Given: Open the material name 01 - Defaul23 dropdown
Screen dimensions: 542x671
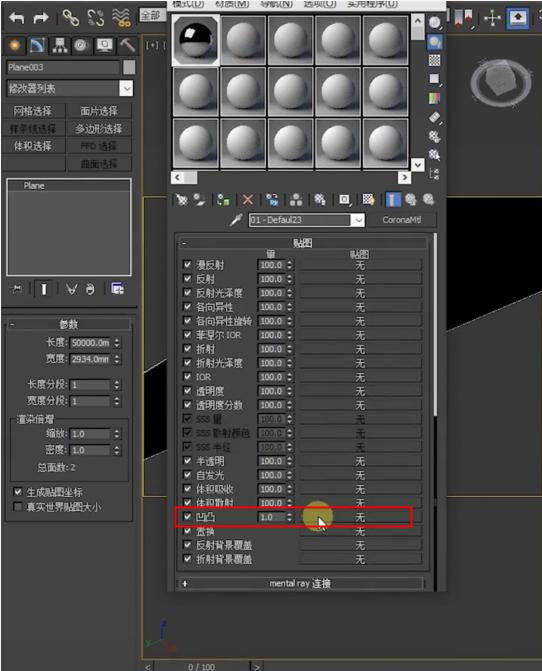Looking at the screenshot, I should click(358, 220).
